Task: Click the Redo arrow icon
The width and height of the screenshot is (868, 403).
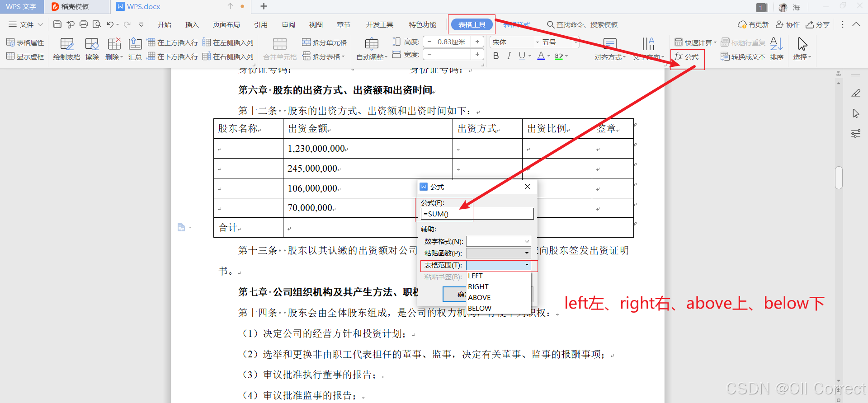Action: 127,24
